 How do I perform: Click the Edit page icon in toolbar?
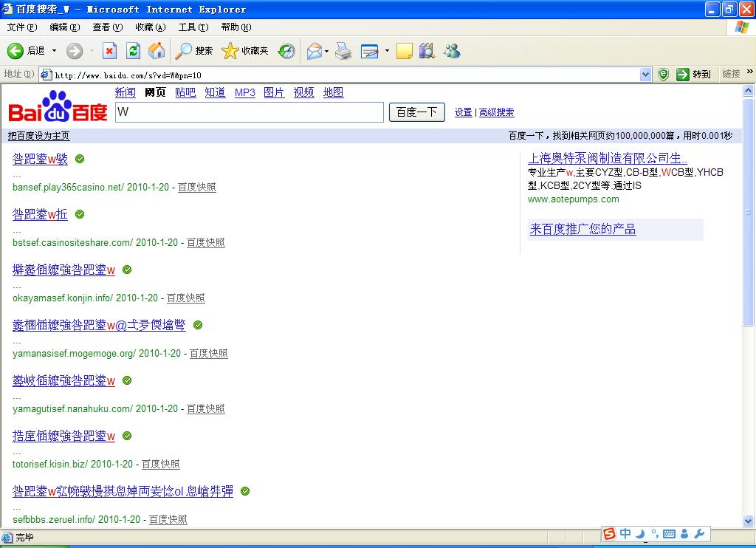(369, 51)
